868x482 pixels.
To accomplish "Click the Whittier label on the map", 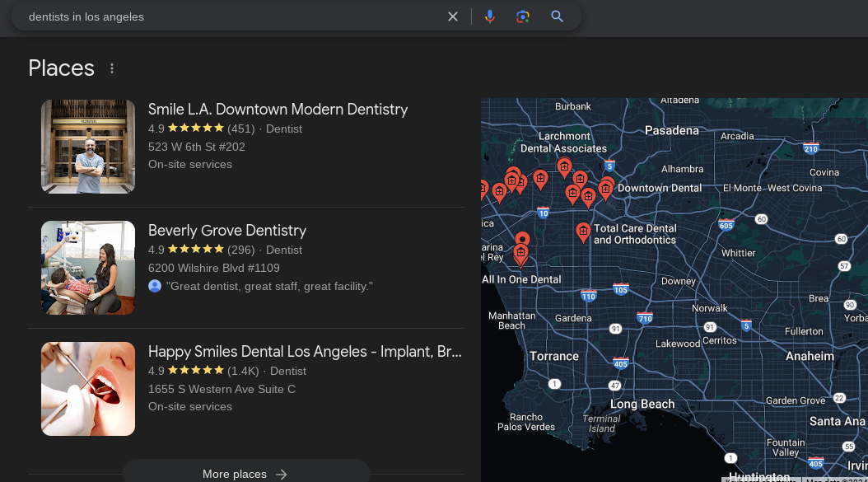I will click(738, 253).
